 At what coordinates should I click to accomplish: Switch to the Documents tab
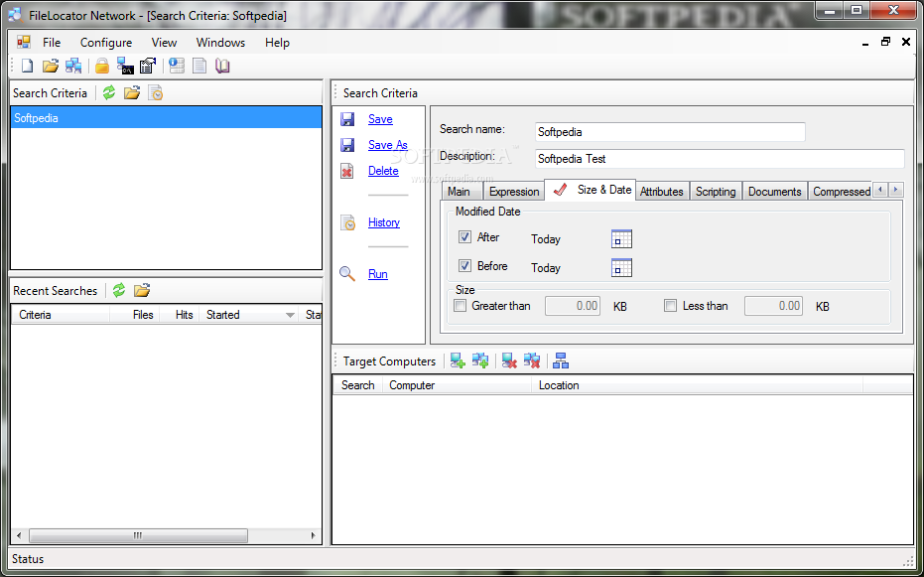(x=774, y=192)
